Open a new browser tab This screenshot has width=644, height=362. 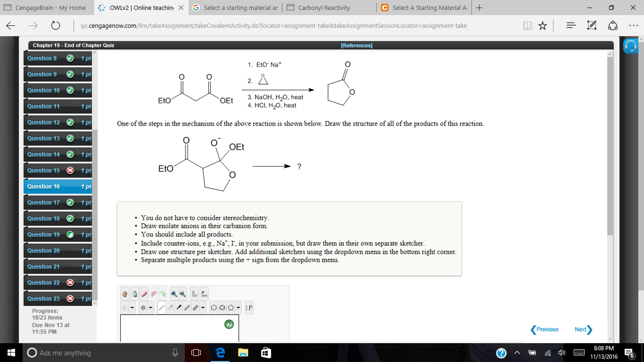tap(479, 8)
